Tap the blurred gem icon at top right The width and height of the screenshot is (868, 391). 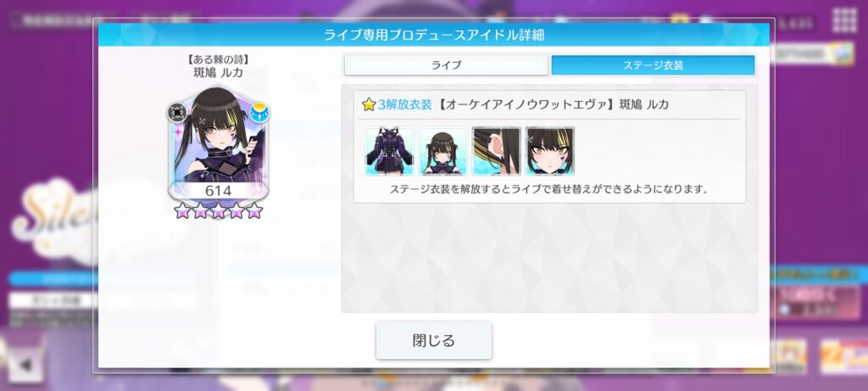(x=845, y=53)
